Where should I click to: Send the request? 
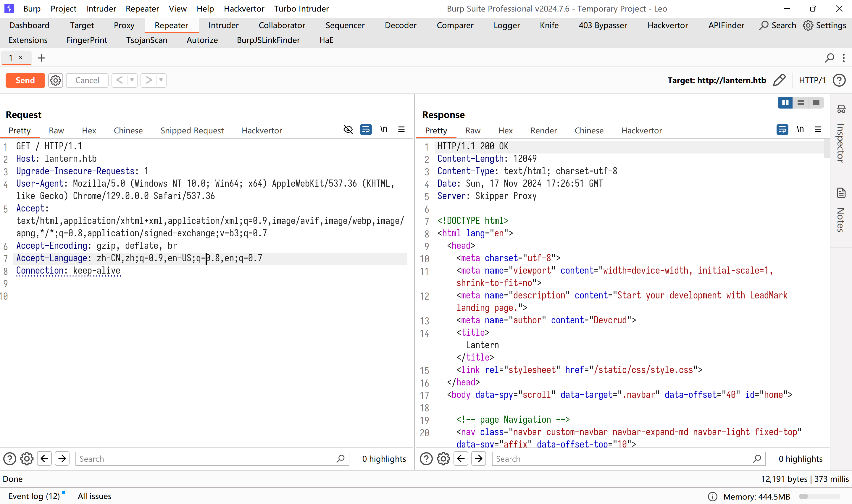25,80
